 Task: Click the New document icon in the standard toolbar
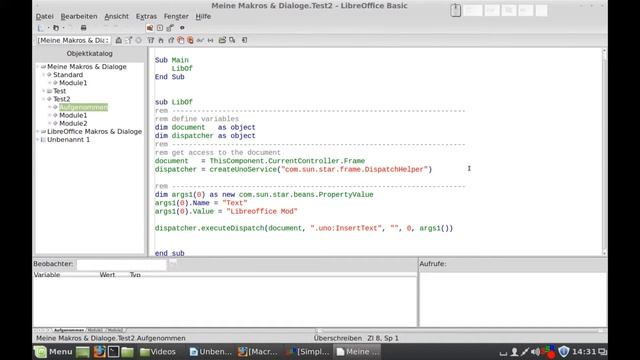[40, 28]
